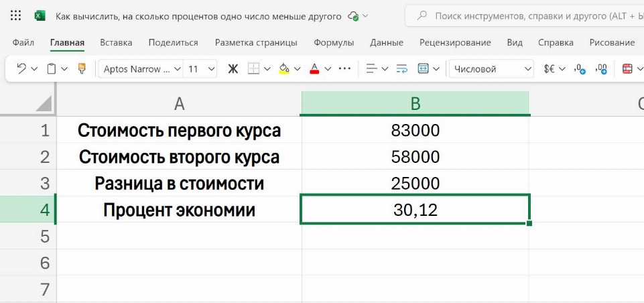The height and width of the screenshot is (303, 644).
Task: Click the more options ellipsis button
Action: pyautogui.click(x=344, y=68)
